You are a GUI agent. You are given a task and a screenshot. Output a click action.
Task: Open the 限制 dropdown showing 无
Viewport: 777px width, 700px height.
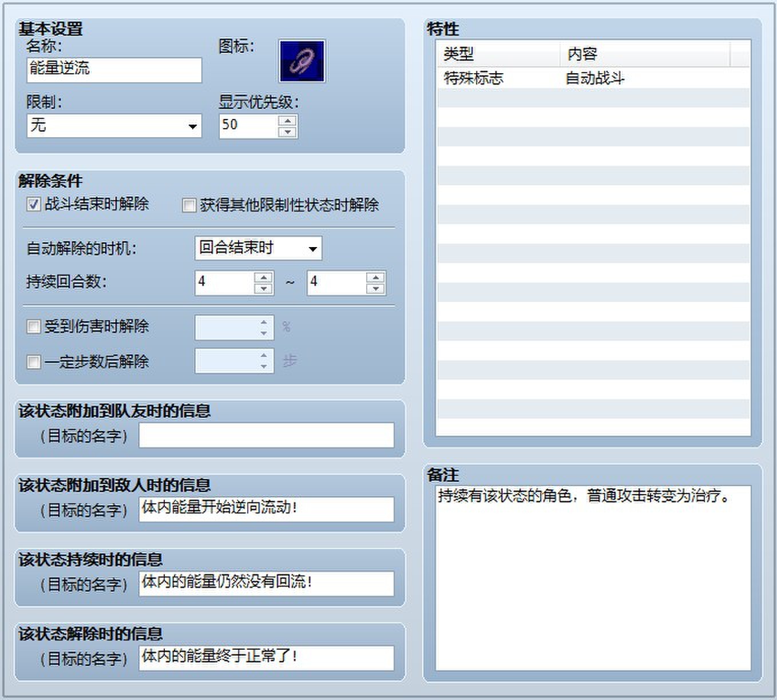[x=114, y=126]
